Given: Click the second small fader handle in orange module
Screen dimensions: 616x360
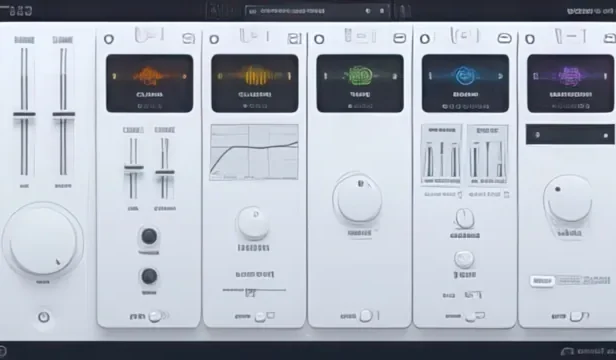Looking at the screenshot, I should pyautogui.click(x=165, y=172).
